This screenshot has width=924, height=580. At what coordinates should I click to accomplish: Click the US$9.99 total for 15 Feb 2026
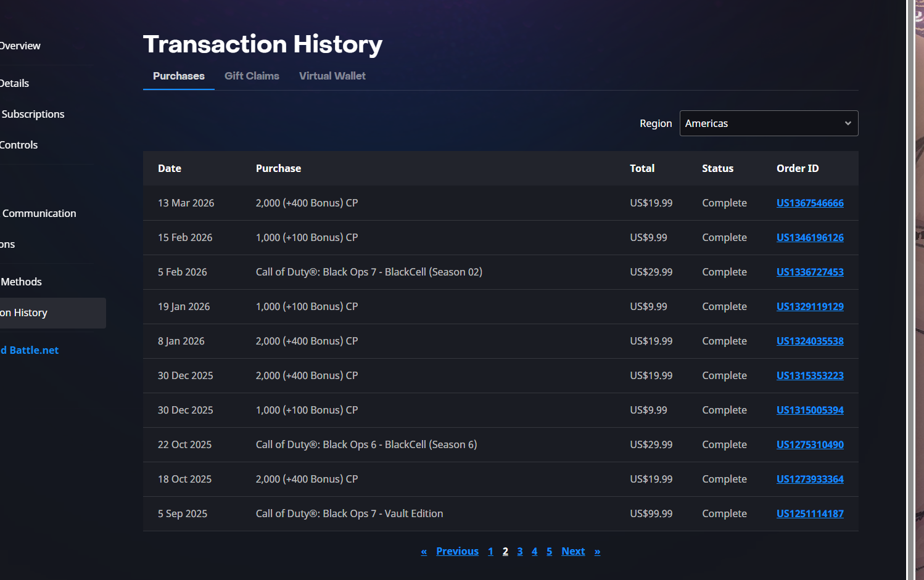648,237
